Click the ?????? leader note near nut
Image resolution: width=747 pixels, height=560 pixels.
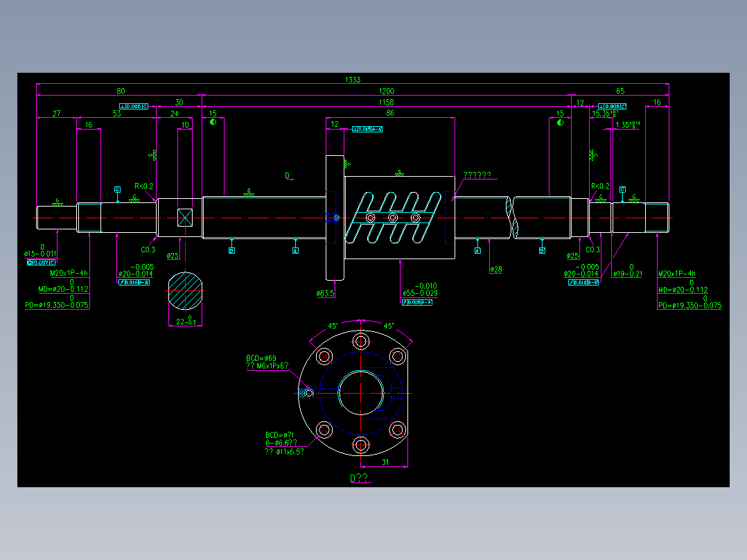477,175
